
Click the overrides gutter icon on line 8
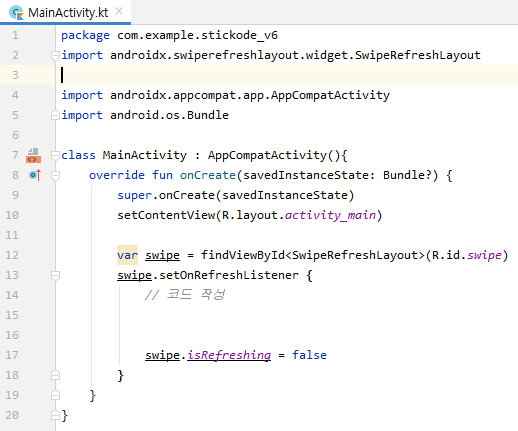(35, 175)
